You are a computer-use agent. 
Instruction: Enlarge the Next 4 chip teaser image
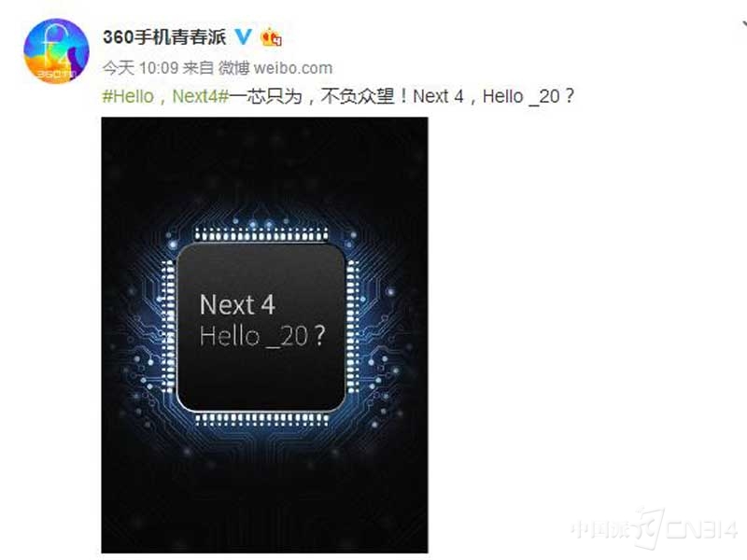coord(265,335)
